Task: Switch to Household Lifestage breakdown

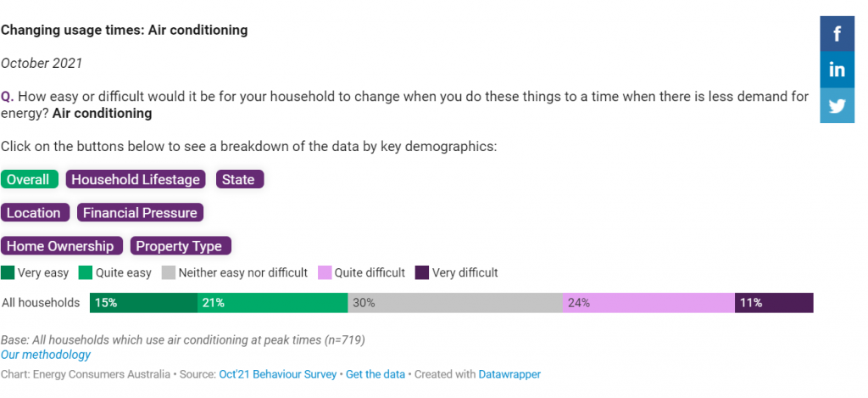Action: coord(136,180)
